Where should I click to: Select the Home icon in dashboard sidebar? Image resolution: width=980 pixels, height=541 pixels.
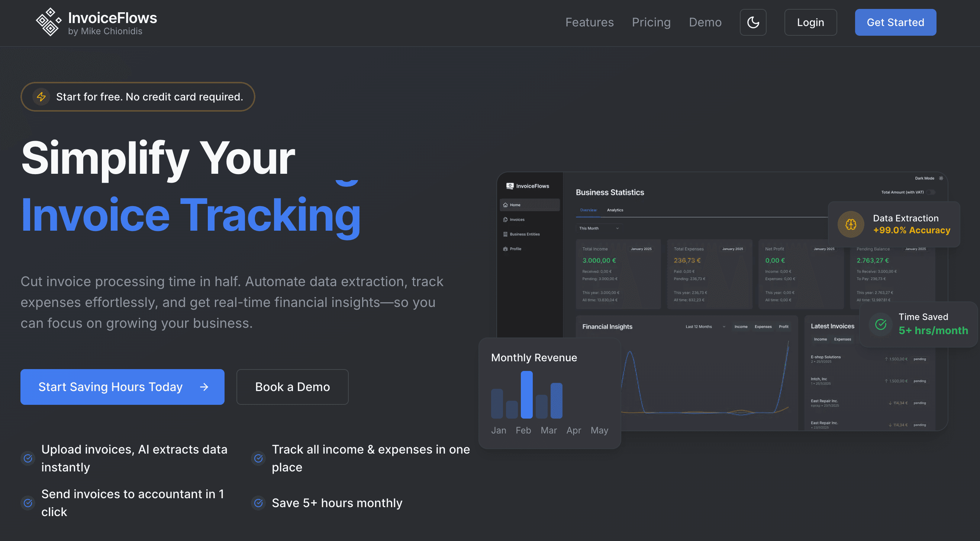point(506,206)
